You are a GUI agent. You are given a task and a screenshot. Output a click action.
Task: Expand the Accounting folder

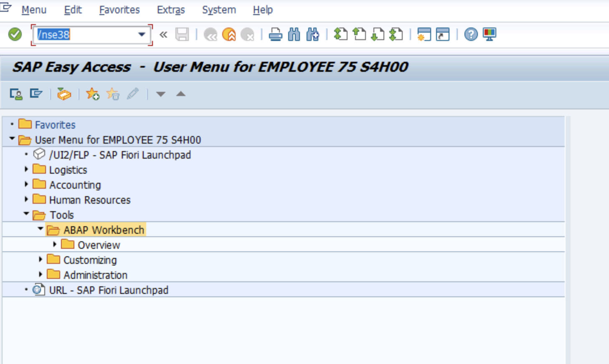pyautogui.click(x=26, y=184)
